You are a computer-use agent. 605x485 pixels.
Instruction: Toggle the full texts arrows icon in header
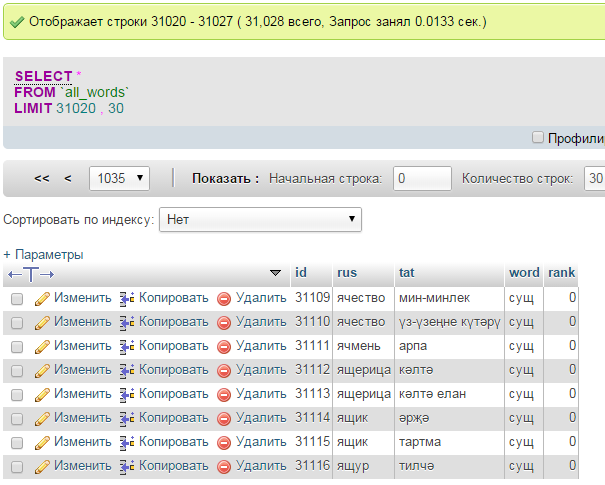[x=31, y=273]
